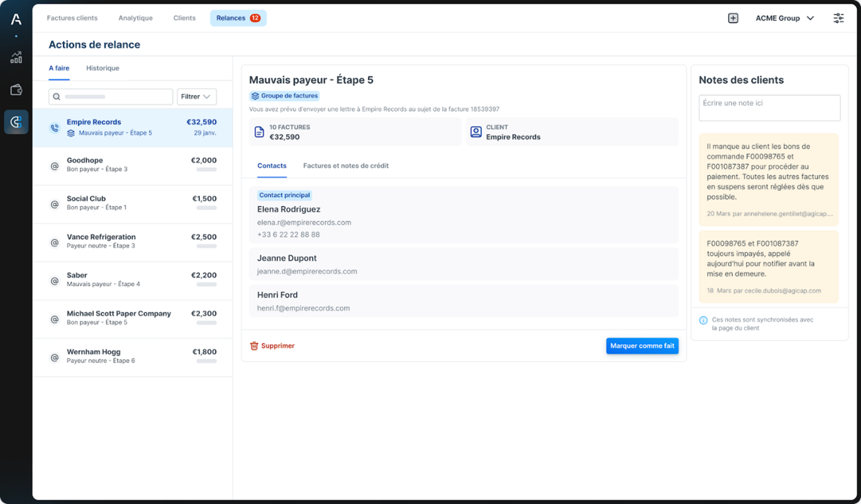
Task: Click the phone icon on Empire Records entry
Action: tap(54, 127)
